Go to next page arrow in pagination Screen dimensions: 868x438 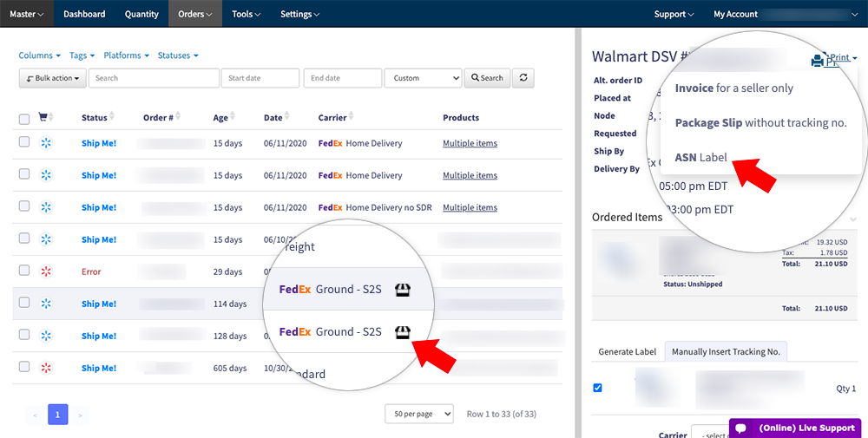tap(80, 415)
